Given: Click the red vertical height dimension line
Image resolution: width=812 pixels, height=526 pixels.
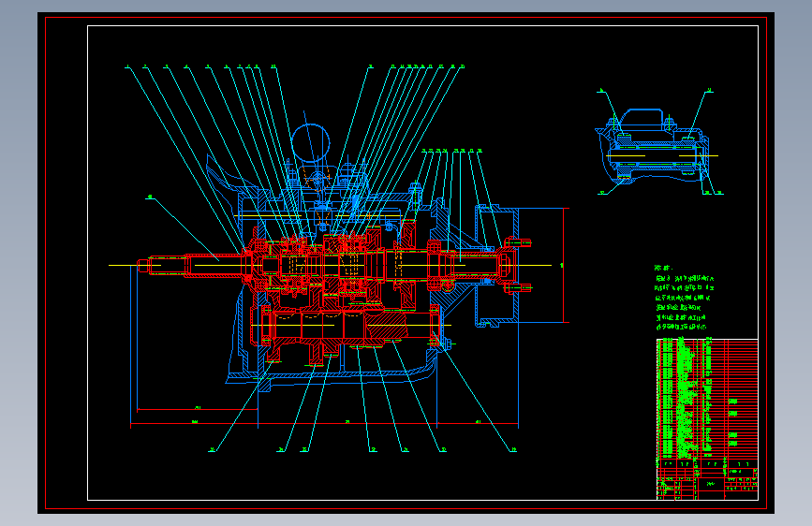Looking at the screenshot, I should [x=564, y=265].
